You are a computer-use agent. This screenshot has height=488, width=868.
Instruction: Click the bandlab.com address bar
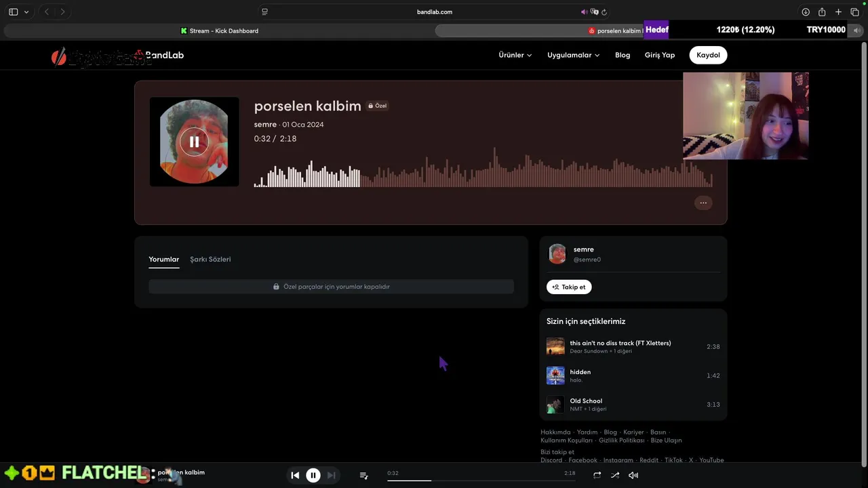click(x=434, y=12)
